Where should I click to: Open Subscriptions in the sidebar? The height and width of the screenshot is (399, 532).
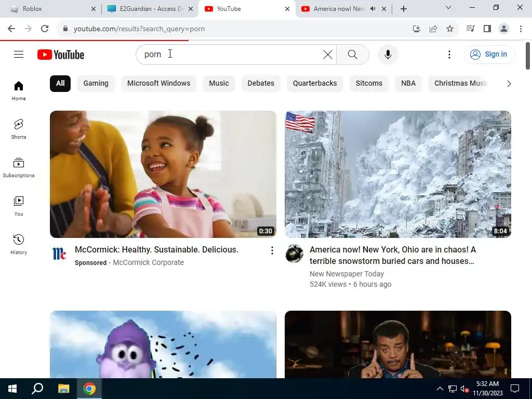tap(19, 168)
